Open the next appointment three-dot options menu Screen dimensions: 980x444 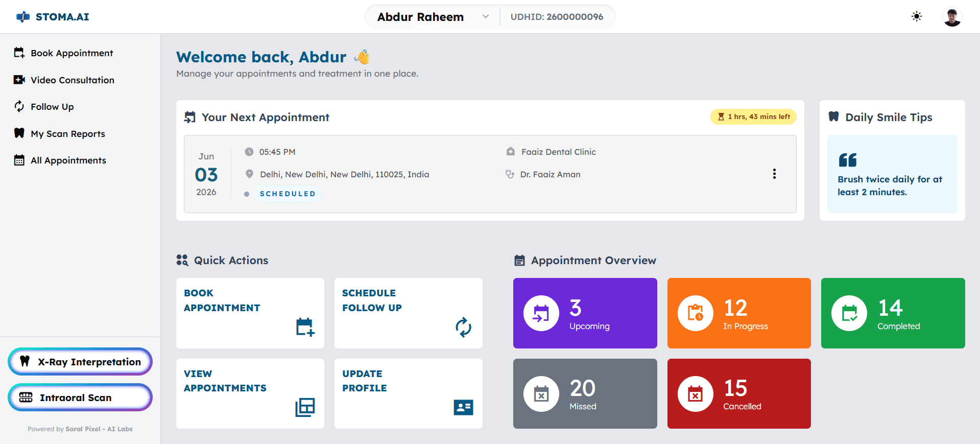click(x=774, y=174)
